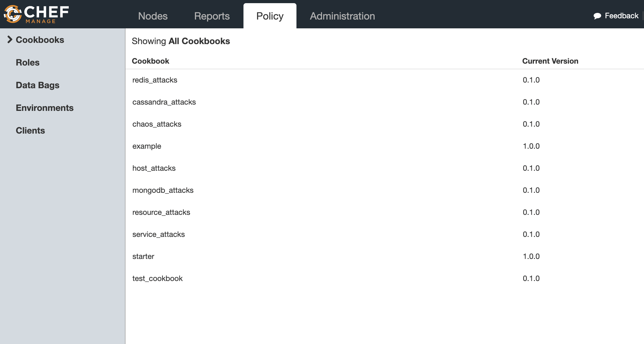Sort by the Cookbook column header
The height and width of the screenshot is (344, 644).
coord(150,61)
